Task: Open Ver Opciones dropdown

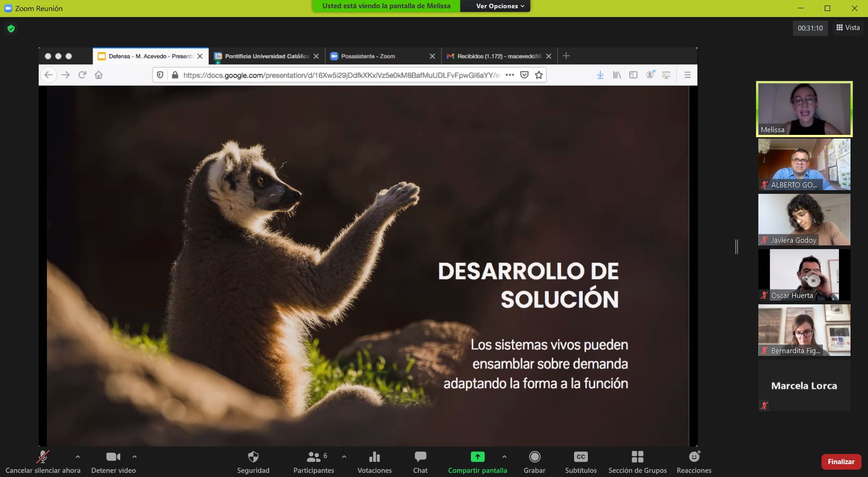Action: point(500,6)
